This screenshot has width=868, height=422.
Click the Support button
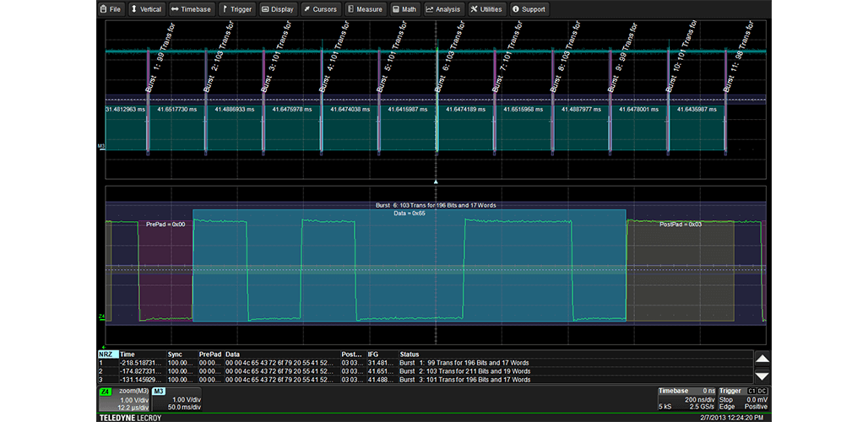click(x=529, y=9)
